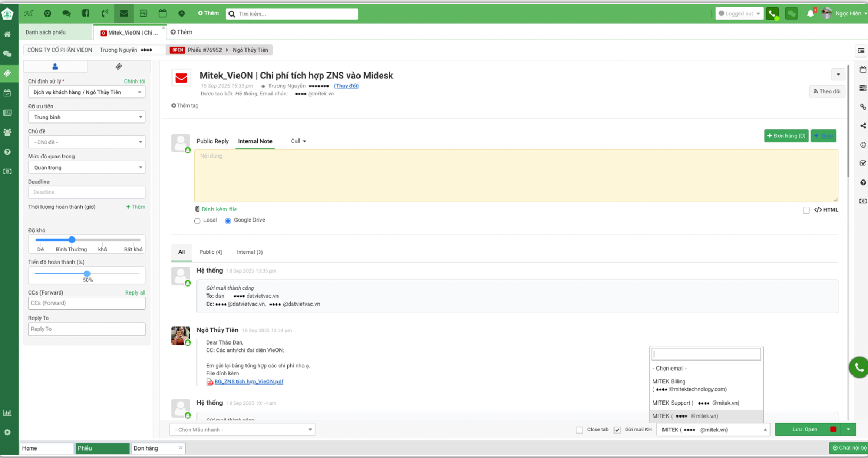Open the Chọn Mẫu nhanh dropdown

(x=242, y=430)
